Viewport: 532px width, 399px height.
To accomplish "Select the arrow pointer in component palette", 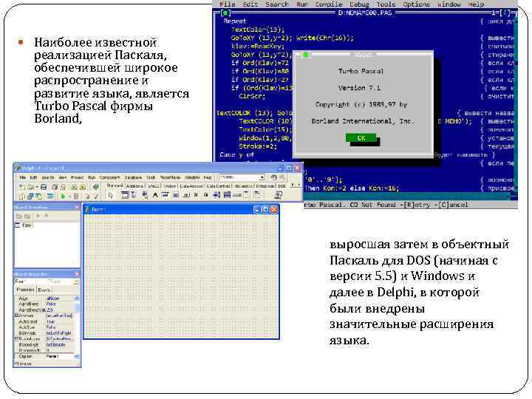I will (110, 195).
